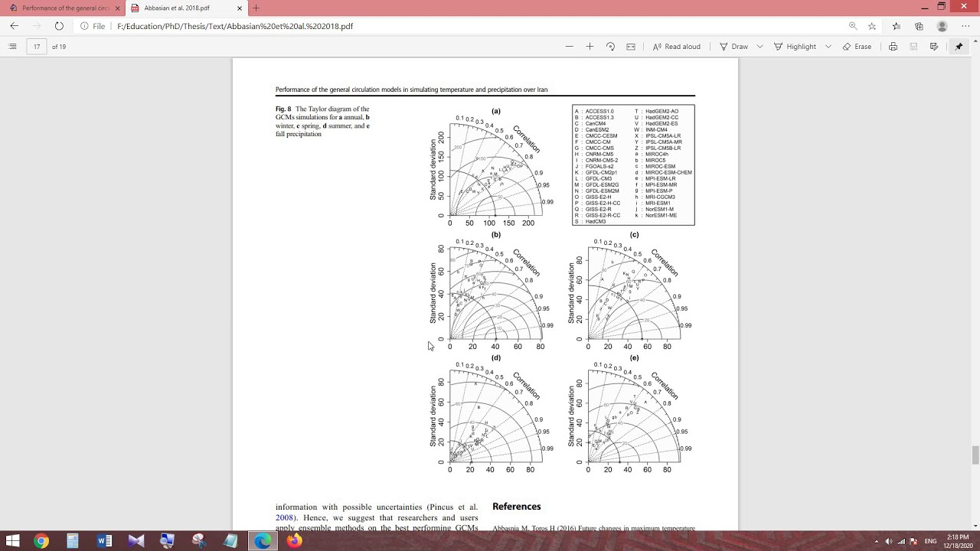The width and height of the screenshot is (980, 551).
Task: Open a new browser tab
Action: coord(256,8)
